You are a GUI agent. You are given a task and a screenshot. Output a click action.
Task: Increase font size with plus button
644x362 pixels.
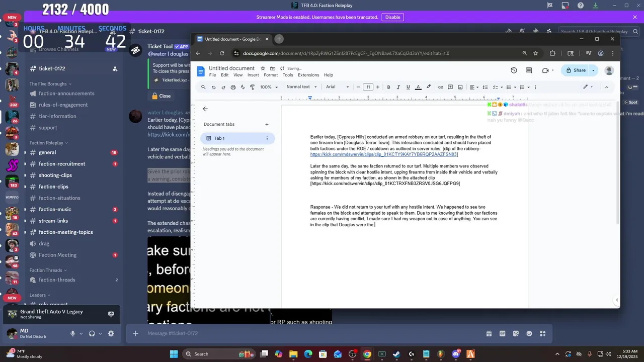[x=378, y=87]
